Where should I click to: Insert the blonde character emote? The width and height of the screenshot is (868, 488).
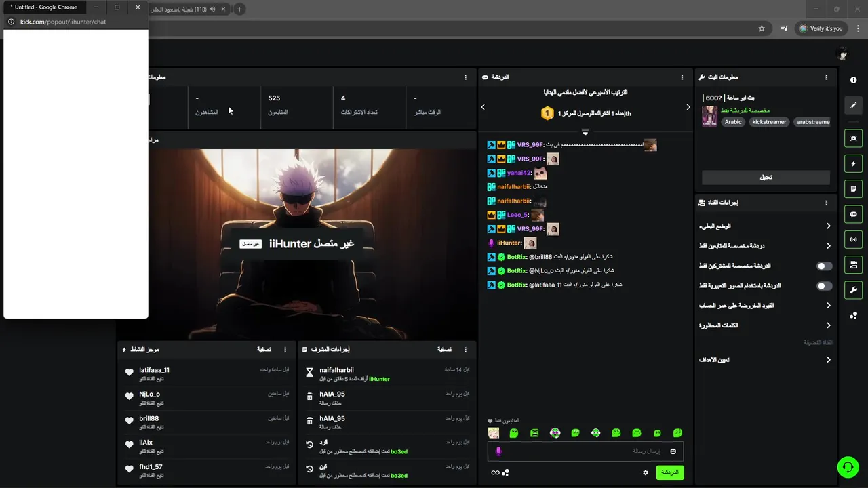click(x=494, y=433)
